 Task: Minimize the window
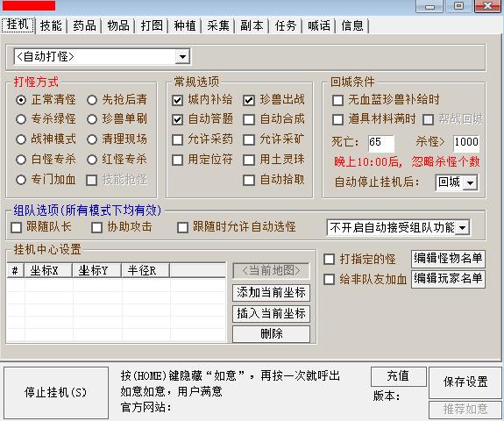(429, 6)
